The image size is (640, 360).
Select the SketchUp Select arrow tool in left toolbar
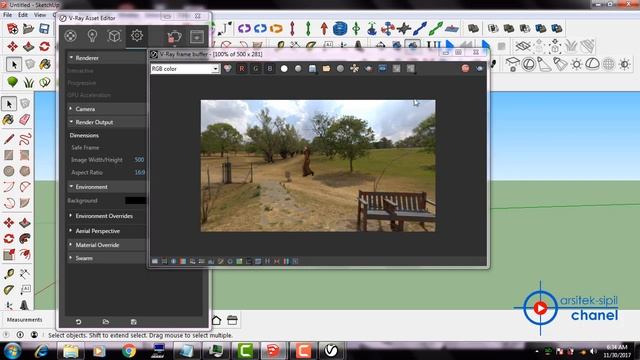tap(9, 104)
